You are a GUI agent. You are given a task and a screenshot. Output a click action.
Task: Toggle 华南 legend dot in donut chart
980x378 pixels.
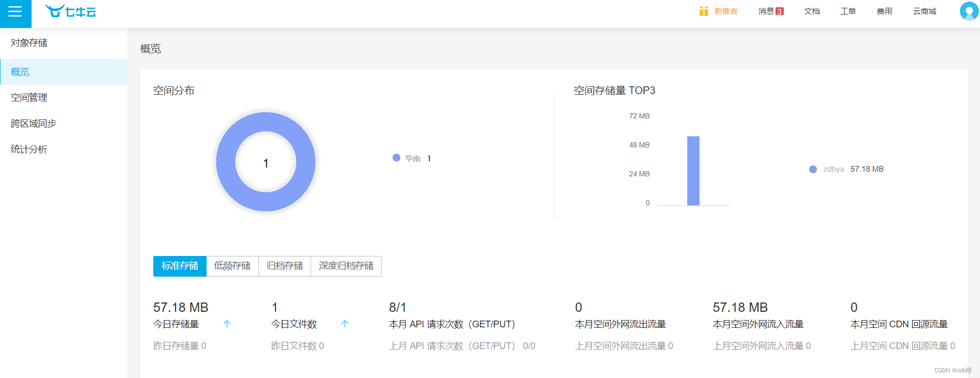pyautogui.click(x=397, y=158)
